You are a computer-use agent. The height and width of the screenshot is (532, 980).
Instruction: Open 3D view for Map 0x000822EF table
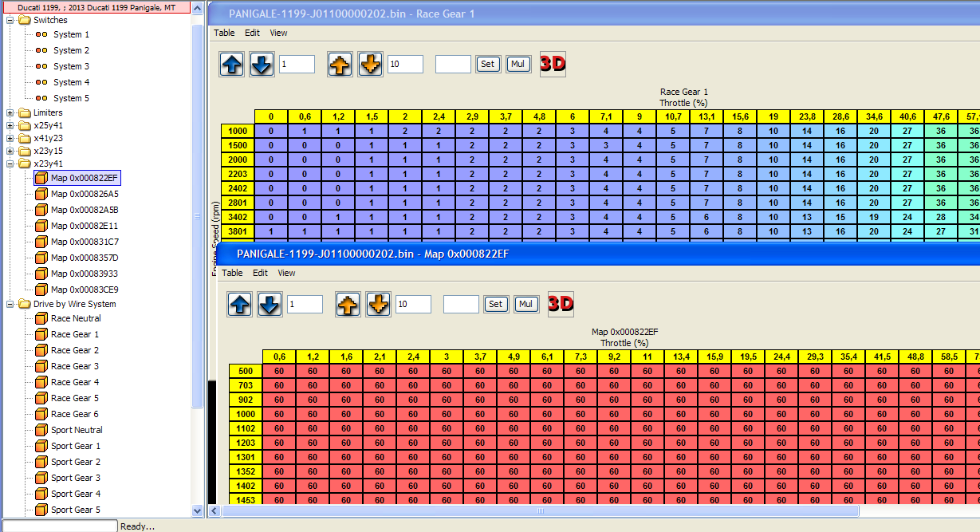(x=561, y=304)
